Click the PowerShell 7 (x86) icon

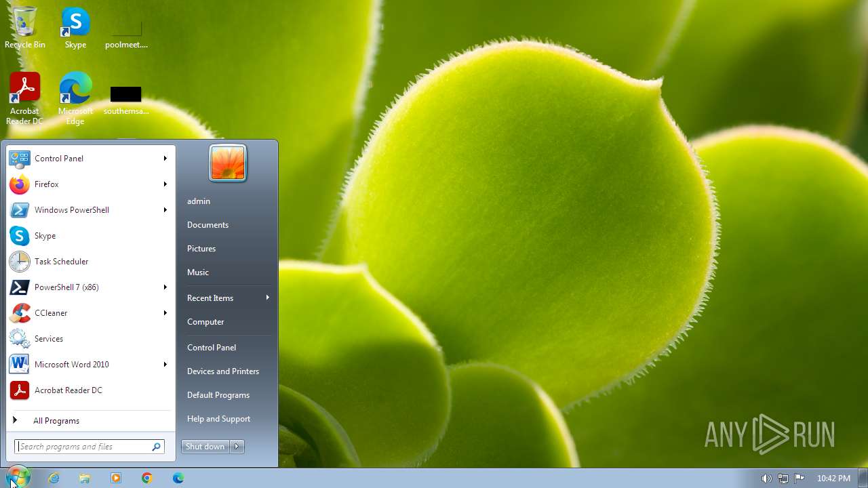pos(20,287)
